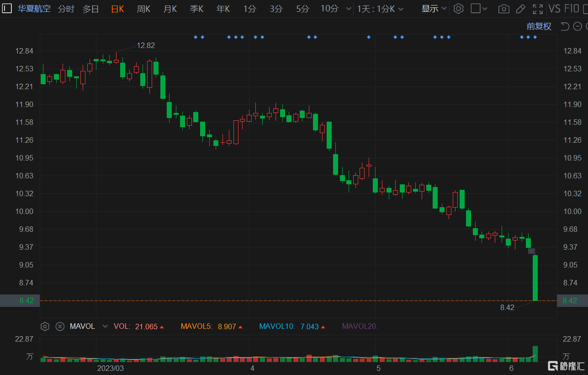Image resolution: width=588 pixels, height=375 pixels.
Task: Remove the MAVOL indicator with X icon
Action: (60, 327)
